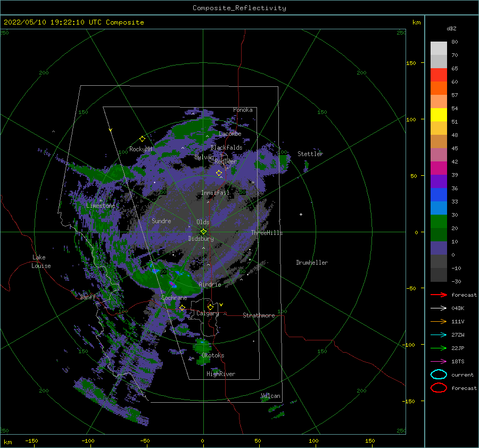Click the RockyMH label
479x448 pixels.
point(141,149)
